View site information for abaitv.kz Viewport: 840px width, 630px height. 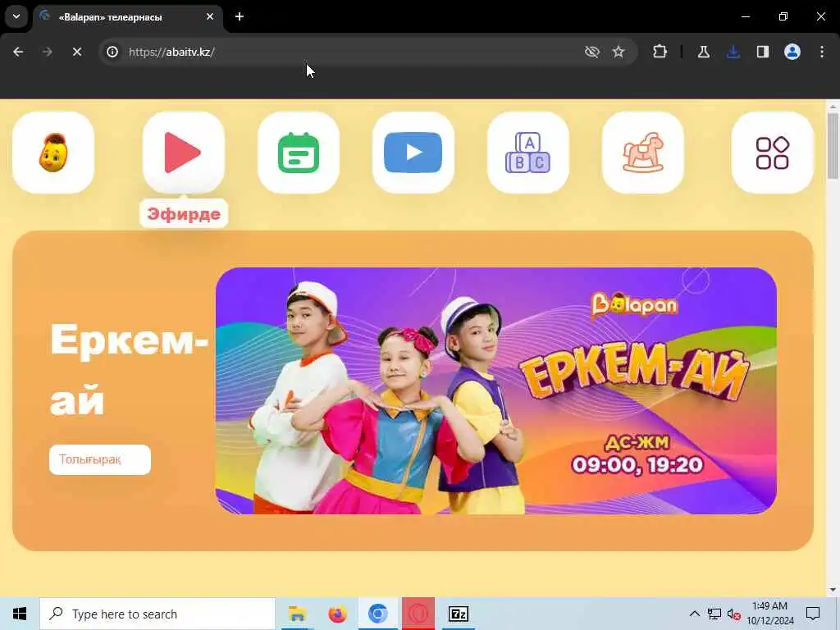click(x=112, y=52)
